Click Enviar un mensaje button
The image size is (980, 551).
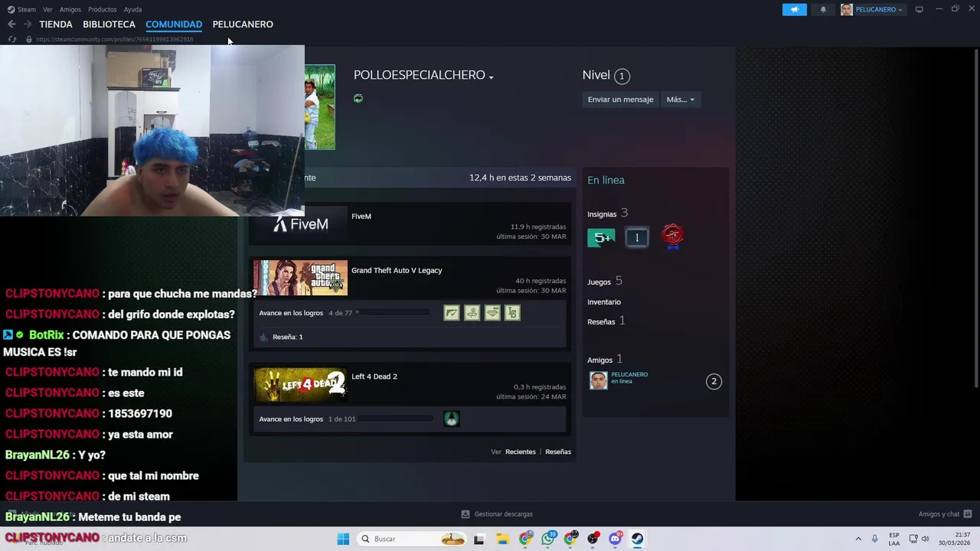click(620, 99)
